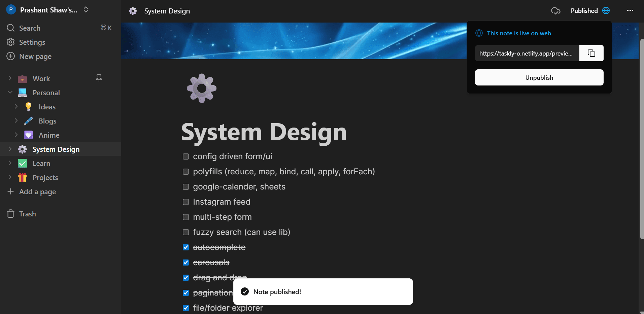Open the Learn page in sidebar
This screenshot has width=644, height=314.
[x=41, y=164]
